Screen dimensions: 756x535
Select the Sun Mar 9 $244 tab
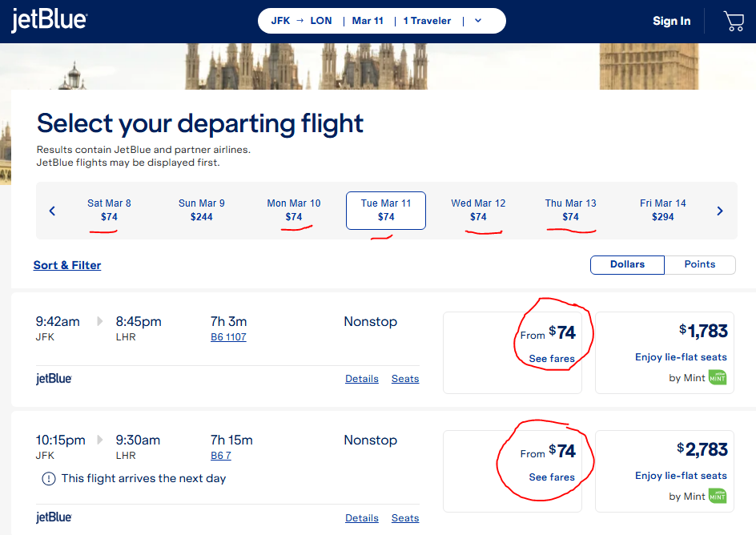point(202,210)
